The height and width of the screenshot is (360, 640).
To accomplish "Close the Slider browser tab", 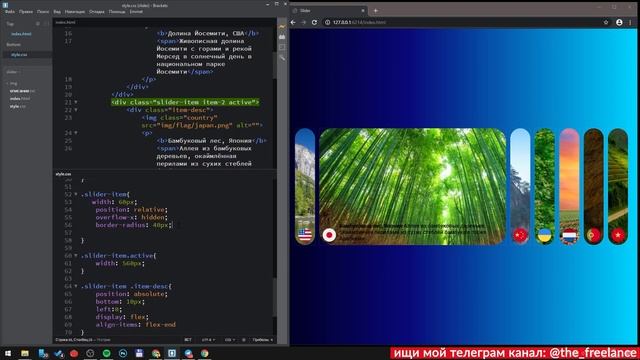I will (x=363, y=11).
